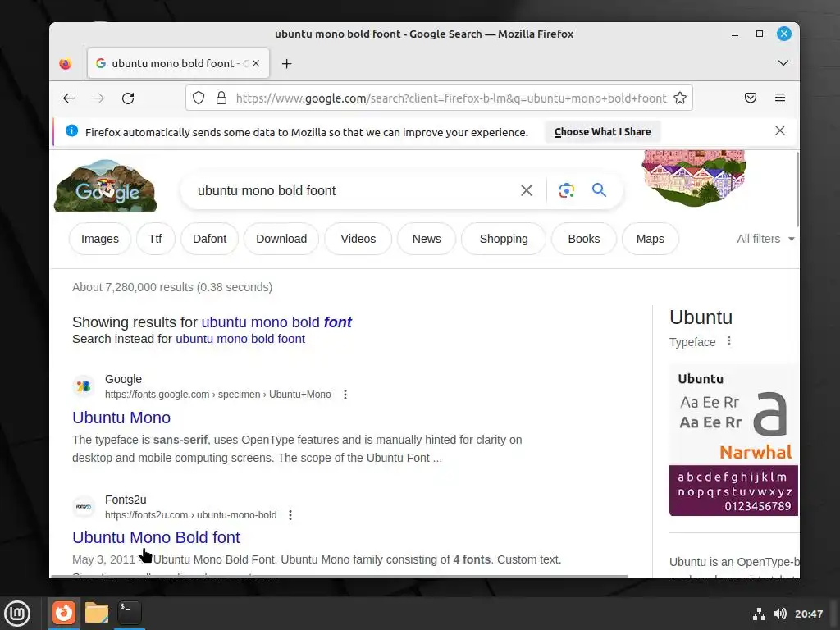Screen dimensions: 840x630
Task: Click the site security padlock icon
Action: [x=221, y=98]
